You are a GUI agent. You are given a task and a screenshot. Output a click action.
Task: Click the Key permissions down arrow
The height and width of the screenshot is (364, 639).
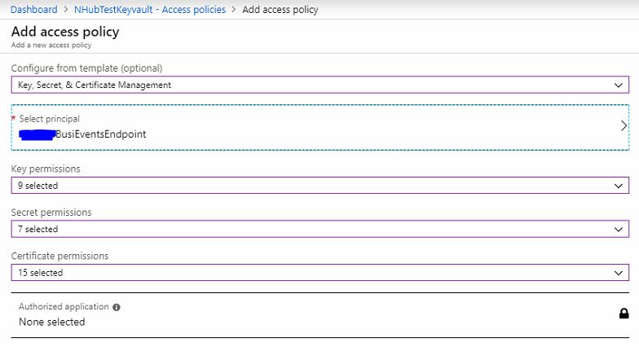[619, 186]
